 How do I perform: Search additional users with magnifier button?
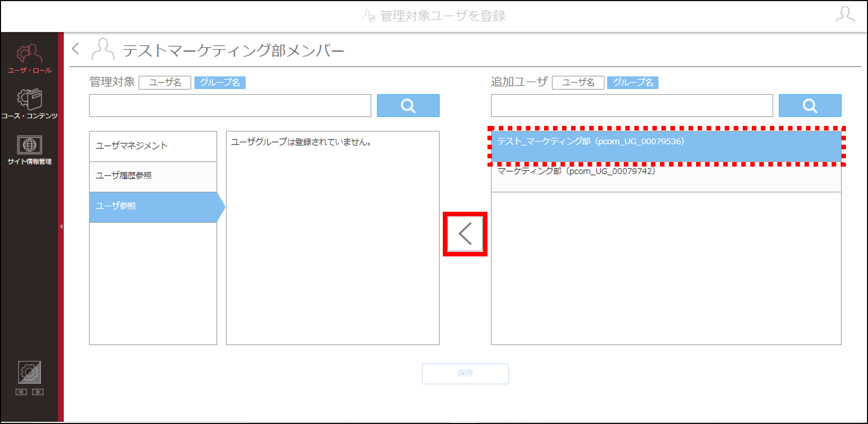[810, 105]
